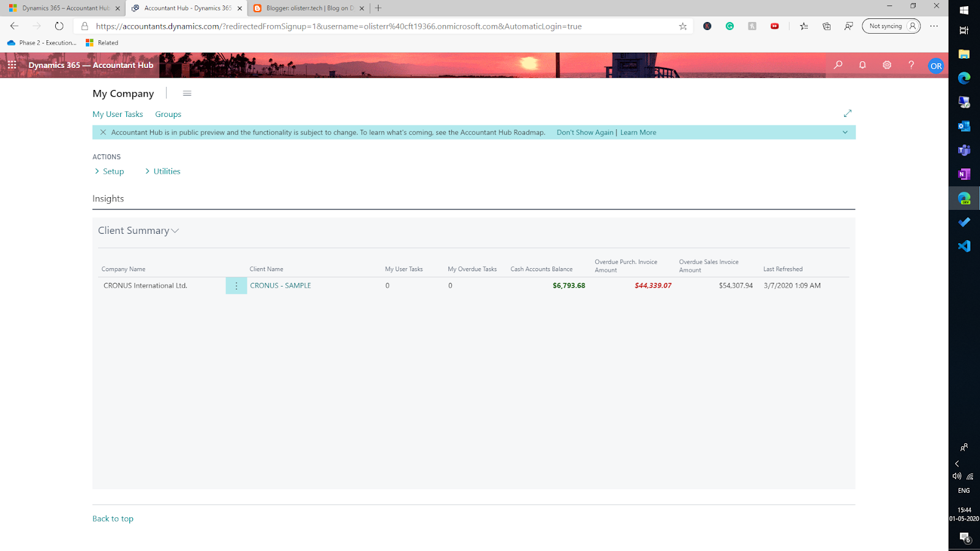Show hidden system tray icons
This screenshot has width=980, height=551.
[x=957, y=463]
